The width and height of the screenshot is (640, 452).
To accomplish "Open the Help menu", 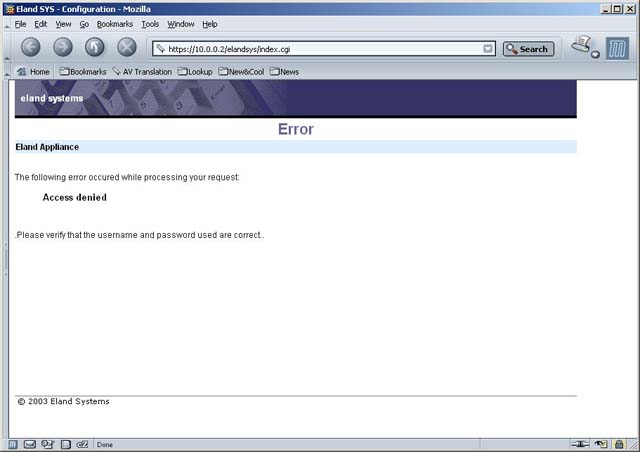I will [210, 24].
